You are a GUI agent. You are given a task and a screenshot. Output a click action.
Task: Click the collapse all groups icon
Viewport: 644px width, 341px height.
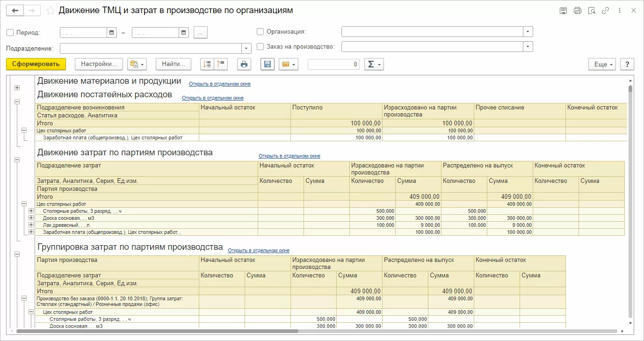[220, 64]
